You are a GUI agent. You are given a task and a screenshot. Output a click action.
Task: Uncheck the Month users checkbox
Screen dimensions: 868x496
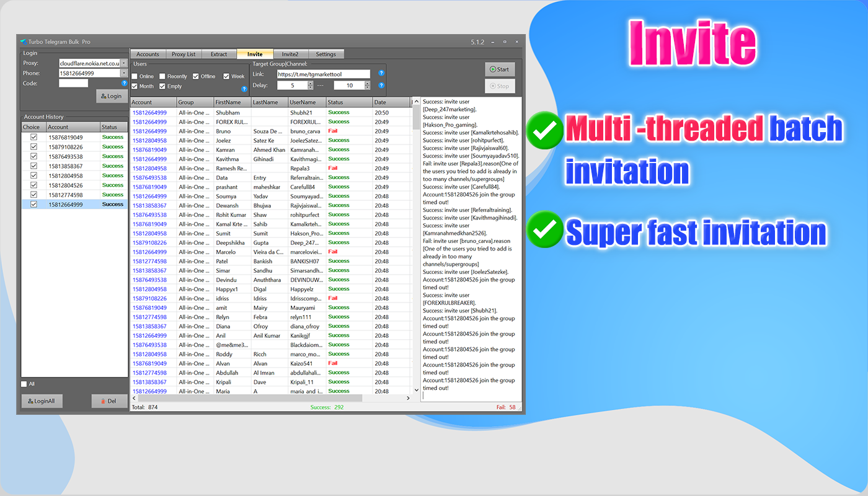[x=135, y=86]
